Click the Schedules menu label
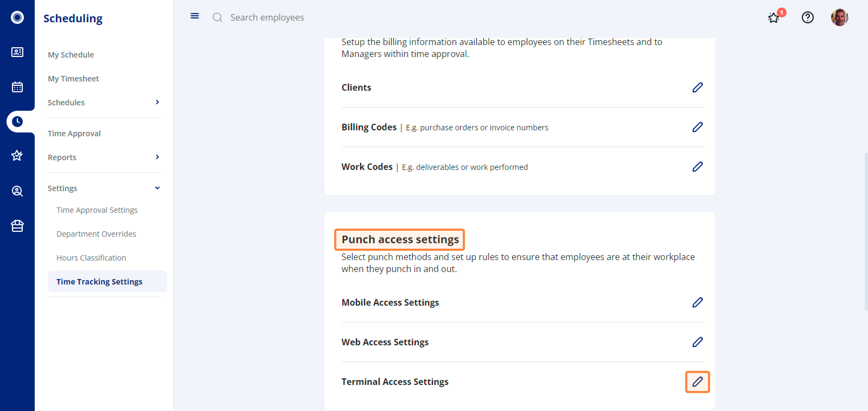868x411 pixels. (x=66, y=103)
